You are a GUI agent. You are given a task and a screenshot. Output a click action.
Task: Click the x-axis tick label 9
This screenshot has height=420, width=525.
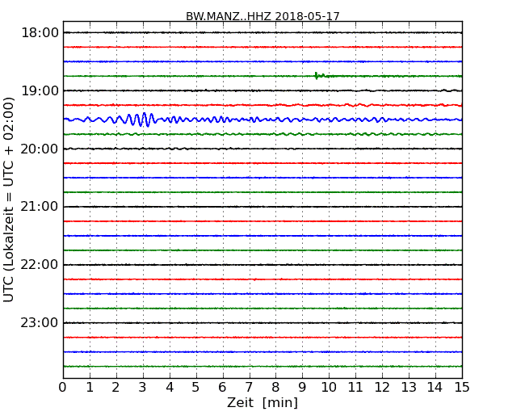(302, 388)
